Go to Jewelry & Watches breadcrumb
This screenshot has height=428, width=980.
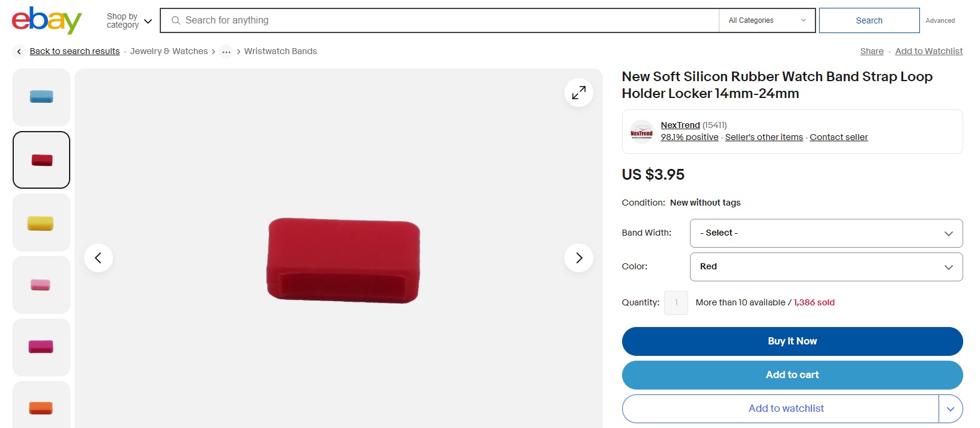pyautogui.click(x=169, y=52)
